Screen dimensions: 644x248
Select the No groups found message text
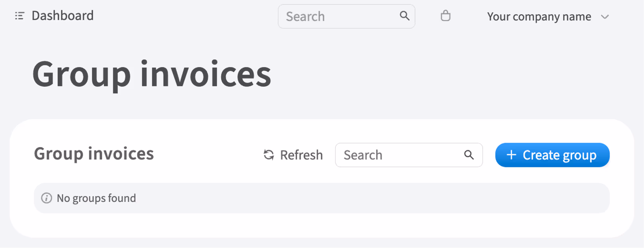96,198
